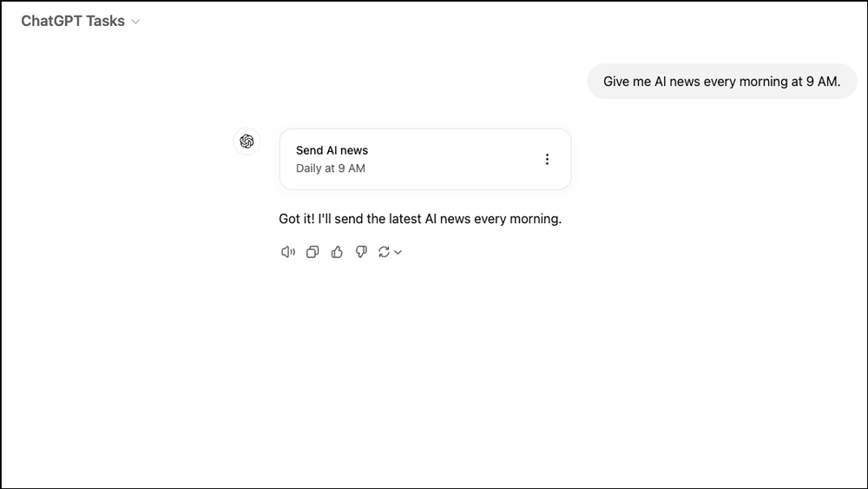Regenerate the response with the circular arrows
The width and height of the screenshot is (868, 489).
point(384,252)
